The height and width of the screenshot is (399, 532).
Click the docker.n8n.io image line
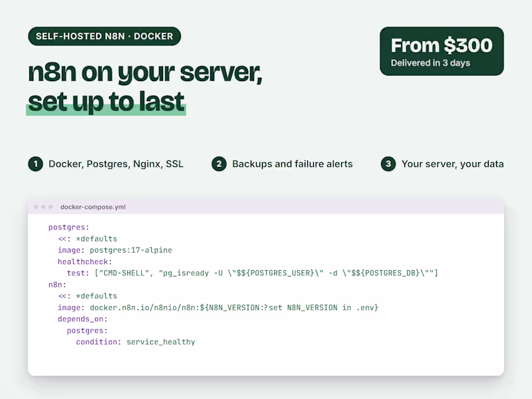(218, 308)
